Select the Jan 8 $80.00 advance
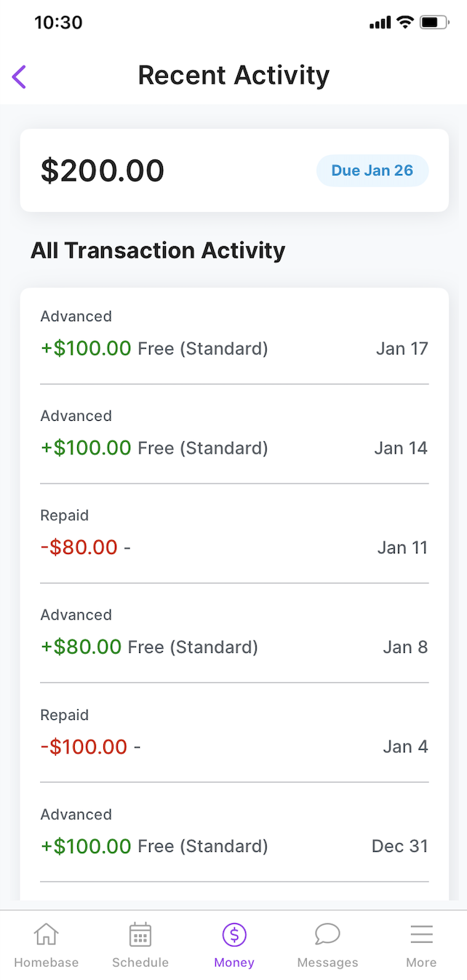 tap(233, 631)
